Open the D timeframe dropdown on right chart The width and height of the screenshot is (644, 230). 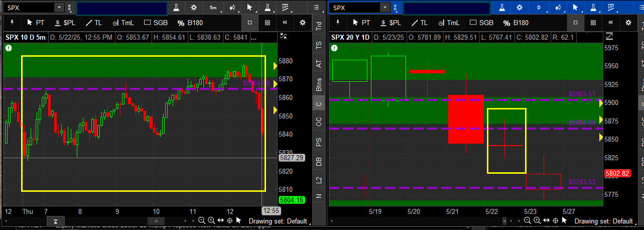tap(539, 8)
